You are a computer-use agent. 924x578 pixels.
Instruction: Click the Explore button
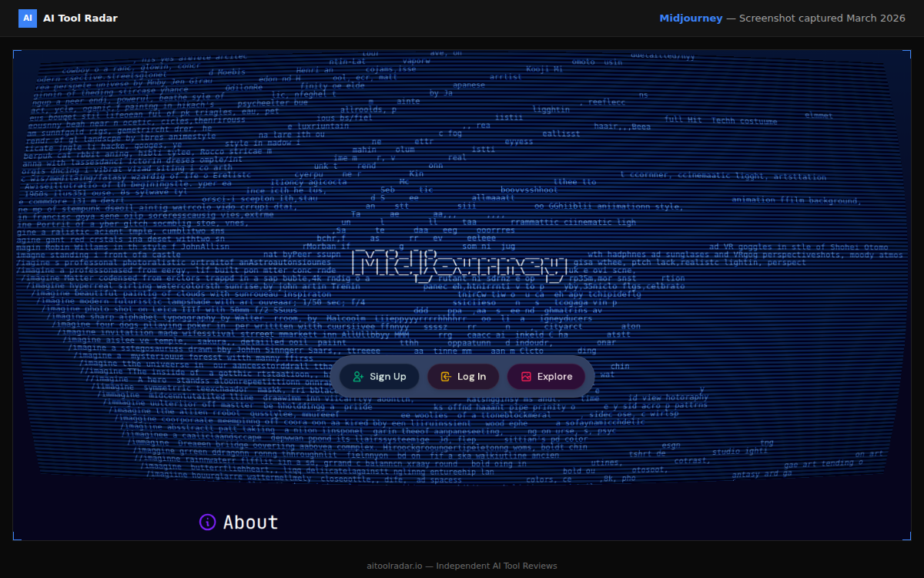click(x=547, y=376)
